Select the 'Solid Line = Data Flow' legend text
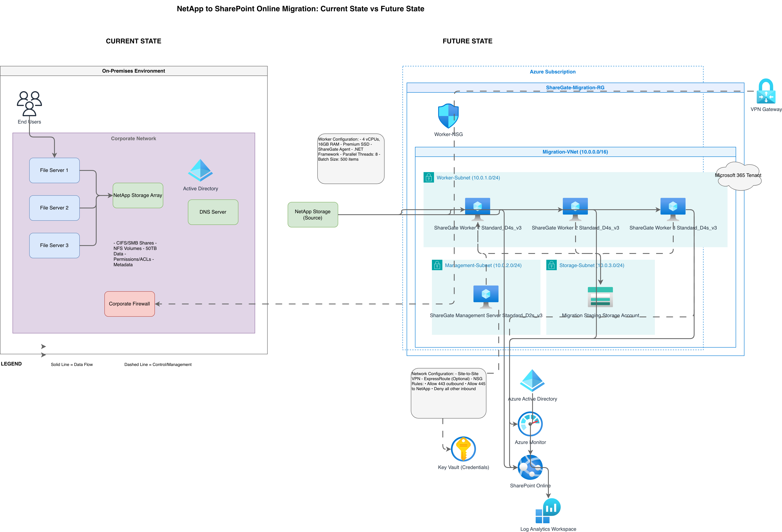782x532 pixels. pos(72,364)
